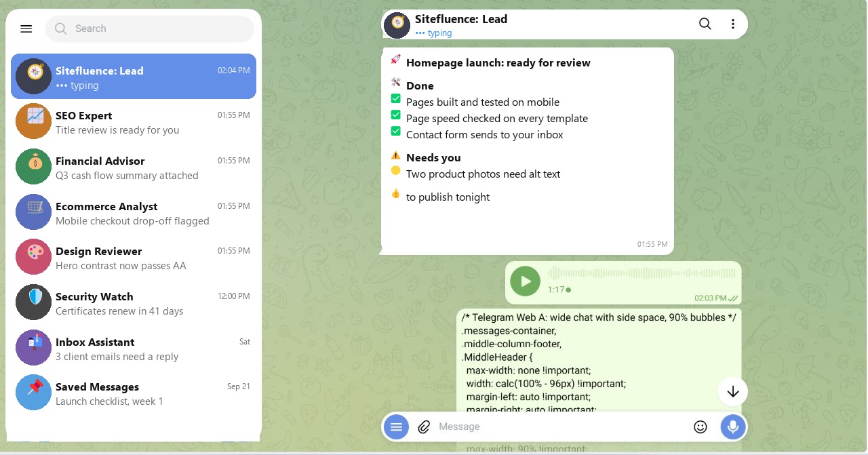Screen dimensions: 868x455
Task: Click 'Hero contrast now passes AA' preview
Action: point(121,266)
